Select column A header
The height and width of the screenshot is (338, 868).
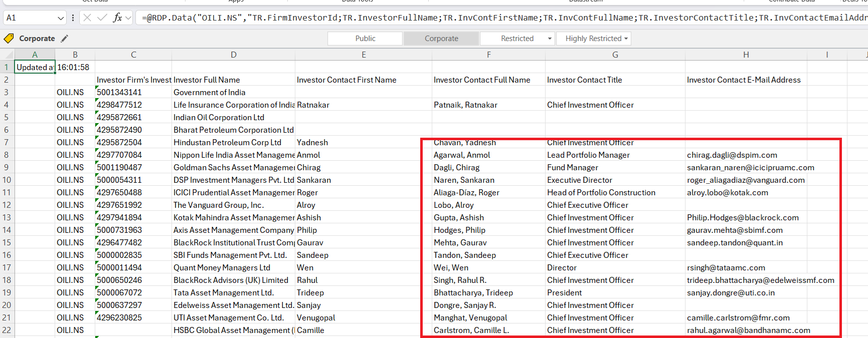(x=35, y=55)
